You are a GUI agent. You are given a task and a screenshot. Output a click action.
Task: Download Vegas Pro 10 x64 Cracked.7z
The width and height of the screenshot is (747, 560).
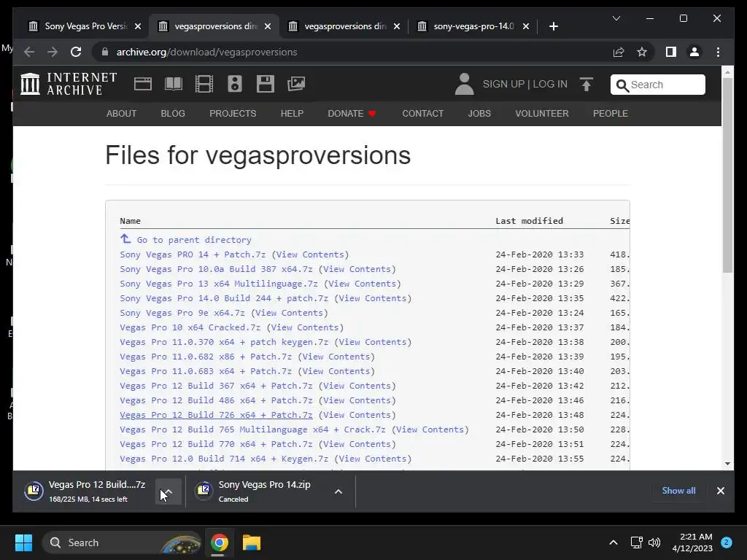click(190, 327)
